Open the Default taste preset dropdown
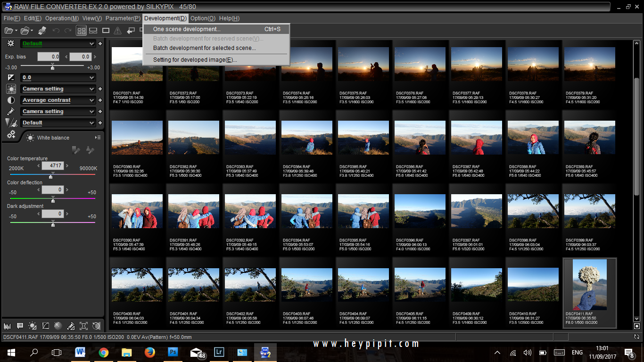Viewport: 644px width, 362px height. [x=58, y=43]
